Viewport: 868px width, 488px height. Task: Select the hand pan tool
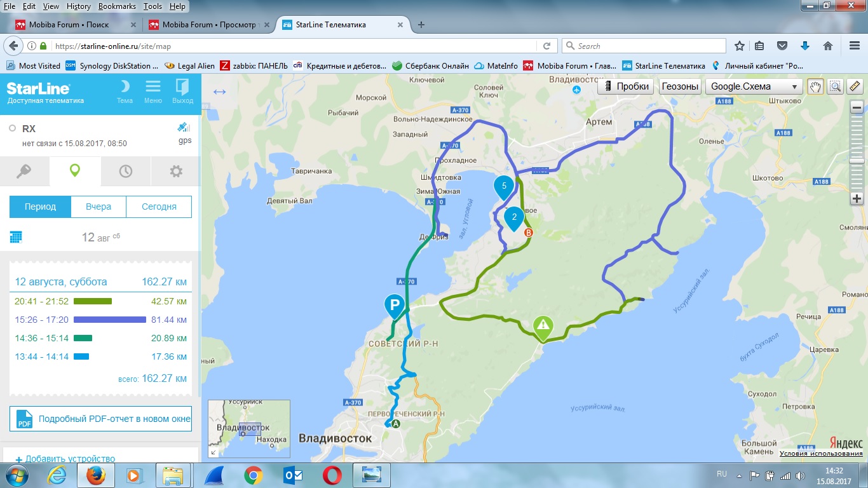click(x=815, y=86)
